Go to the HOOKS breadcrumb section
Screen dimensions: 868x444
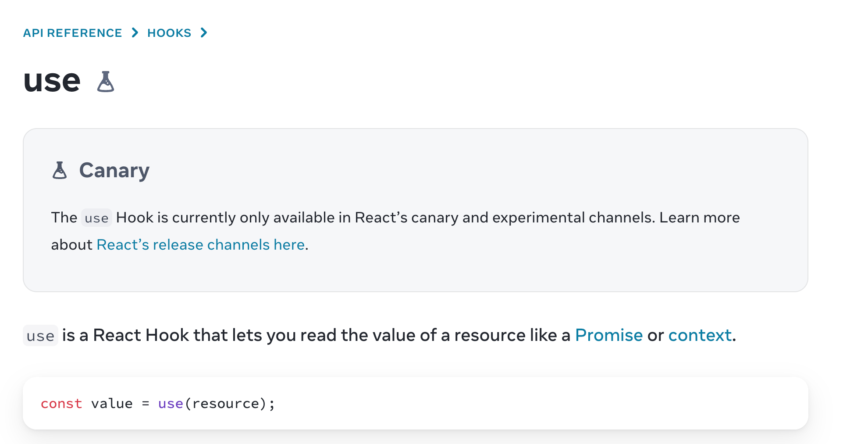pos(169,33)
